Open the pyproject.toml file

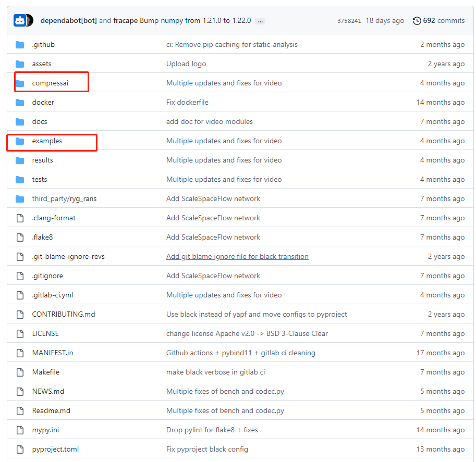[x=55, y=449]
